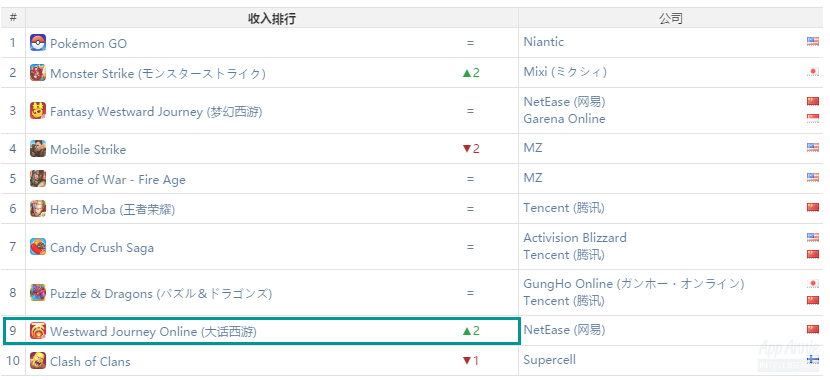The height and width of the screenshot is (380, 830).
Task: Select the 公司 column header
Action: [671, 19]
